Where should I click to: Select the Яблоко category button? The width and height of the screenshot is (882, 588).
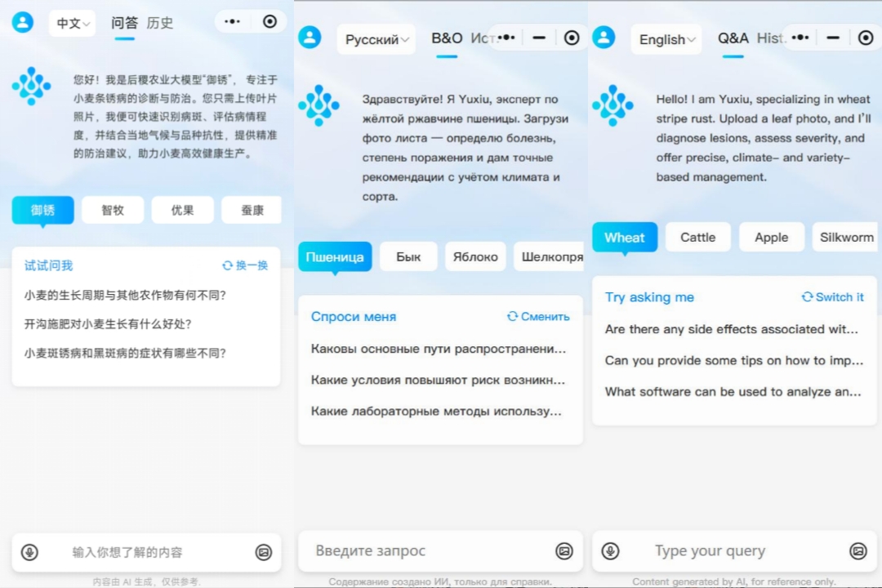(x=475, y=256)
